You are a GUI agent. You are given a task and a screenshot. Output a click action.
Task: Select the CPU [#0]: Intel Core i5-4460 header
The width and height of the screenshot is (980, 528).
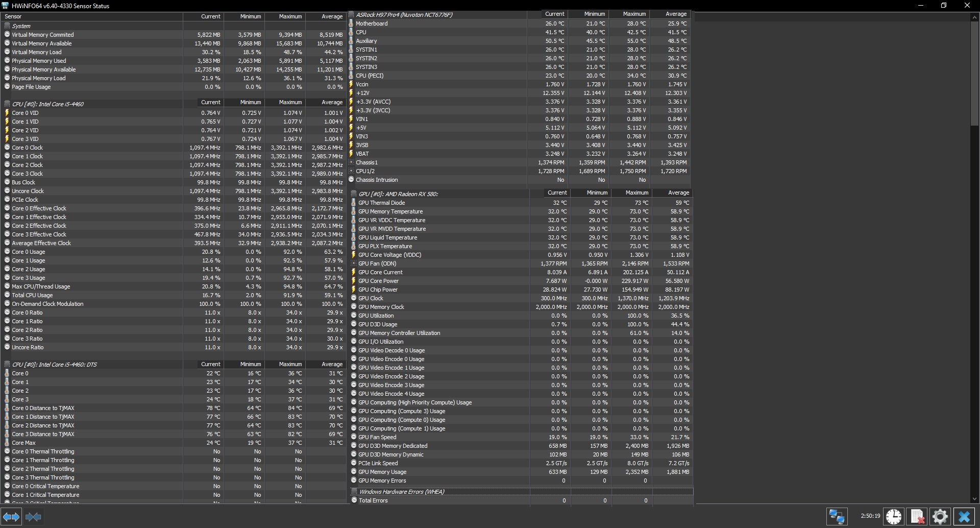click(174, 104)
